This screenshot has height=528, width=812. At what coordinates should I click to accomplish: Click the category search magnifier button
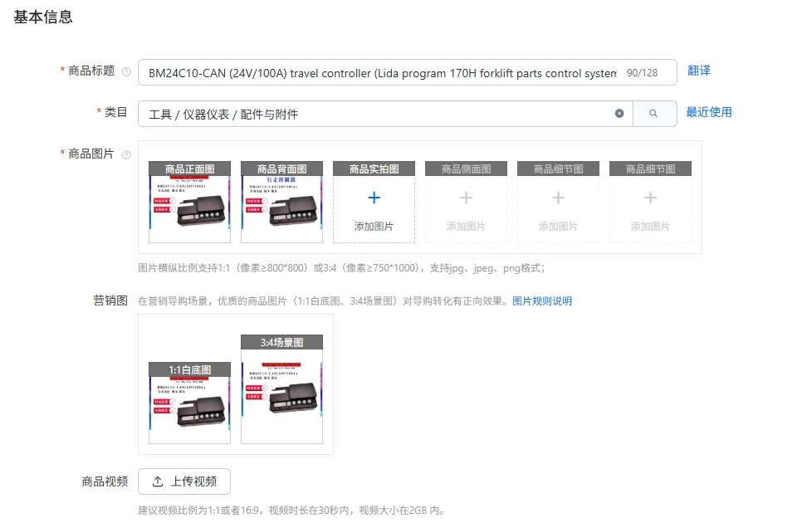pyautogui.click(x=653, y=114)
